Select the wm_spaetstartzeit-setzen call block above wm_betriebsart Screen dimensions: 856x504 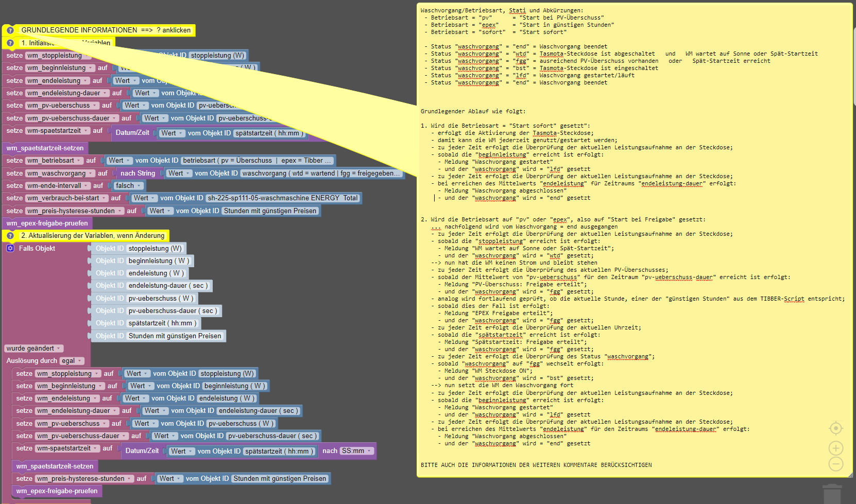pyautogui.click(x=45, y=148)
